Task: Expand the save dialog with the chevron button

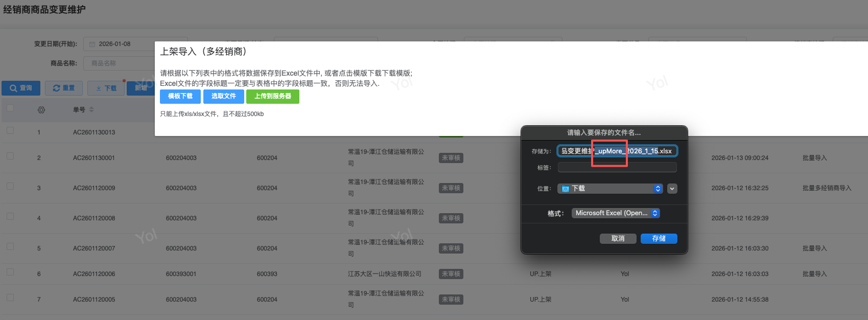Action: coord(672,189)
